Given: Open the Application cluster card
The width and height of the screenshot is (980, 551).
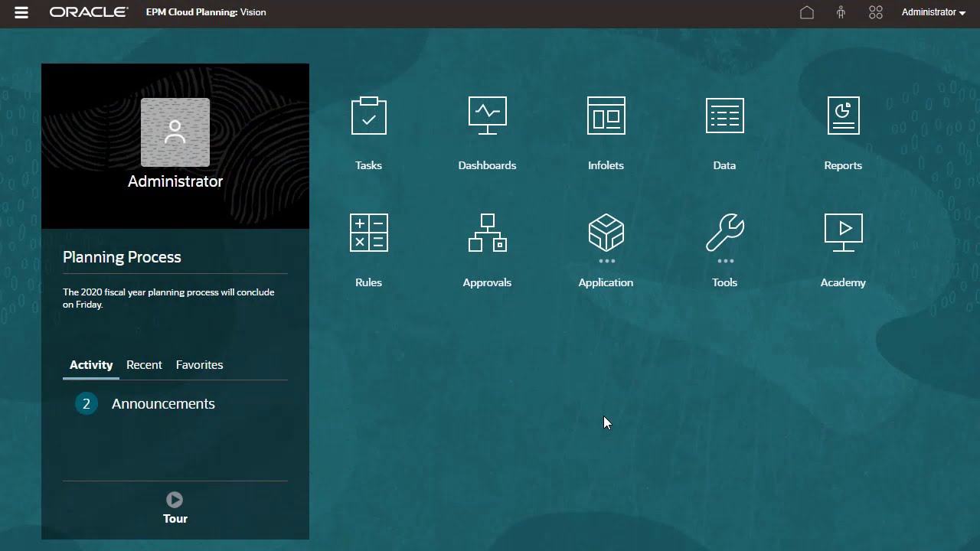Looking at the screenshot, I should point(606,249).
